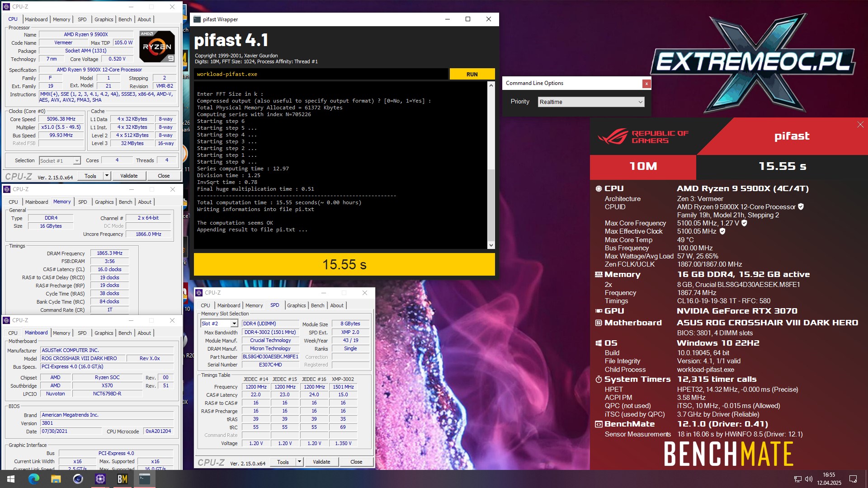
Task: Open the volume tray icon
Action: coord(809,479)
